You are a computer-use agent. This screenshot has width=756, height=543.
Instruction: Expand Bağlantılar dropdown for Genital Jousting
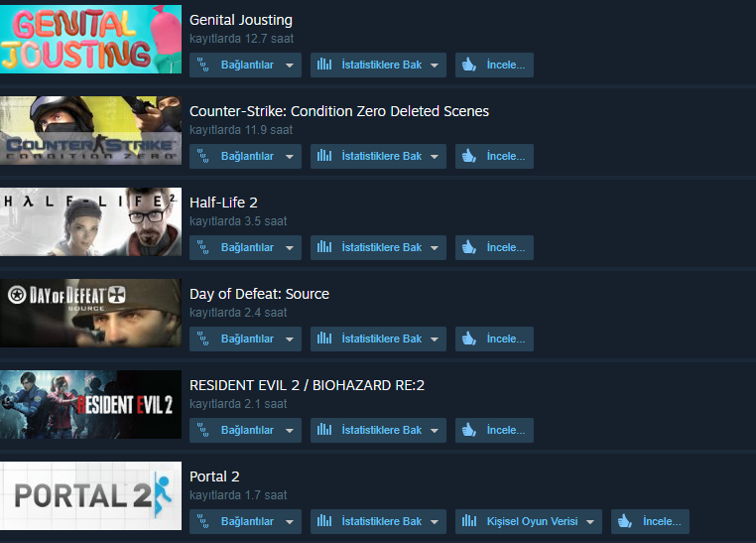[x=290, y=66]
